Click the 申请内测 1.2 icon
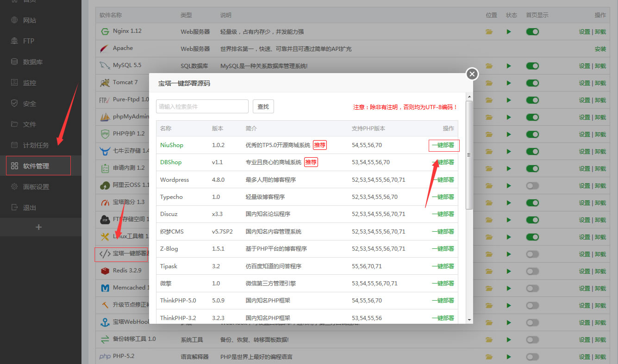 point(105,168)
